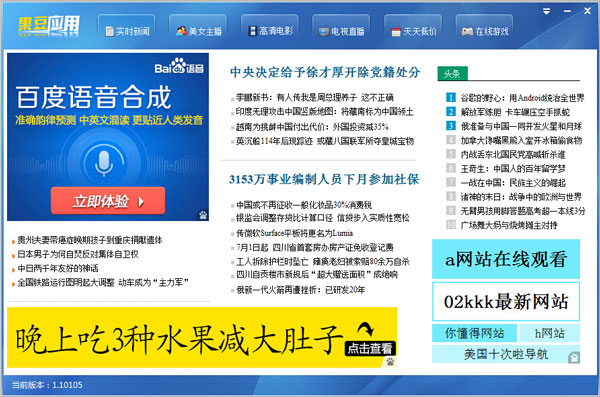Open the title bar dropdown menu icon
This screenshot has width=600, height=397.
pos(546,11)
